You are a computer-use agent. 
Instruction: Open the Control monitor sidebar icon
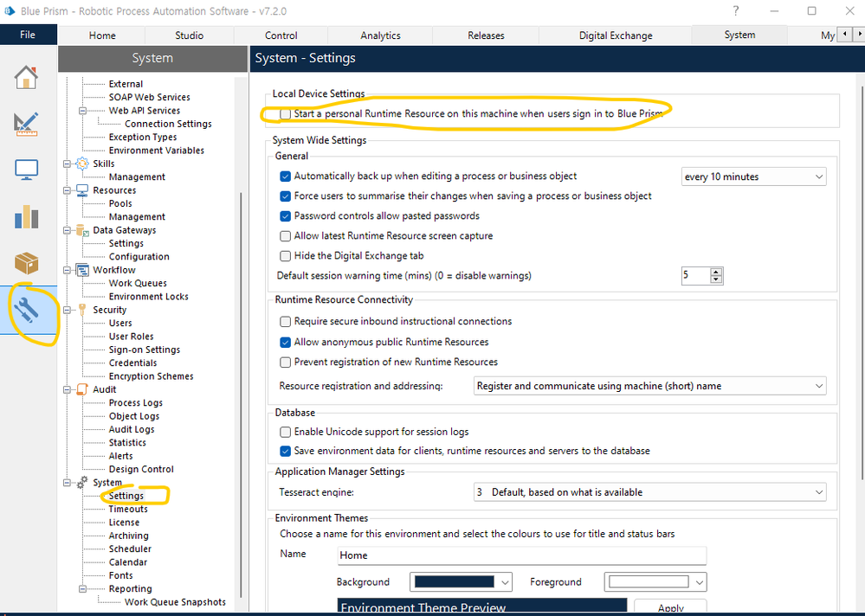[26, 170]
